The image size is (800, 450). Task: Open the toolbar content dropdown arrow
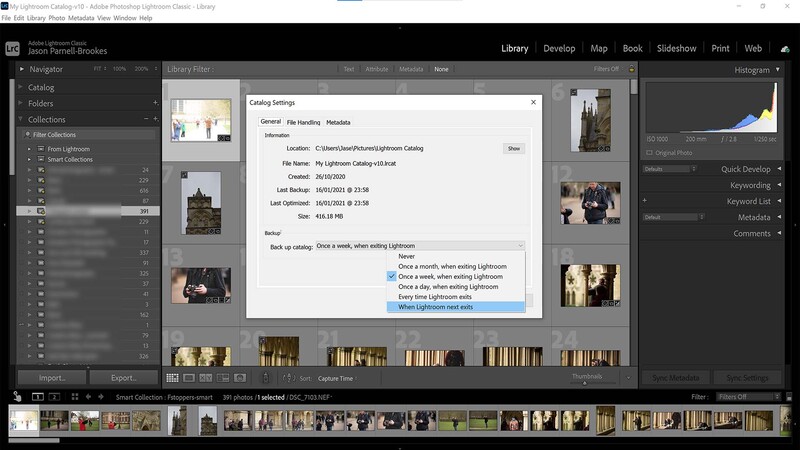click(x=628, y=378)
